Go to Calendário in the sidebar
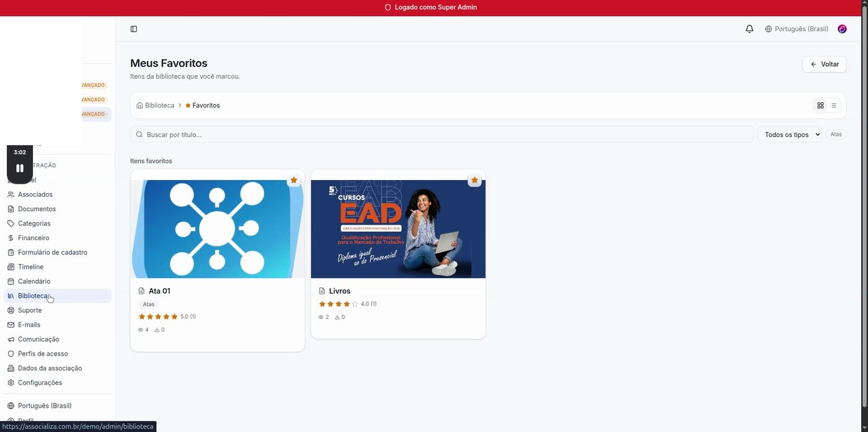The width and height of the screenshot is (868, 432). (34, 282)
